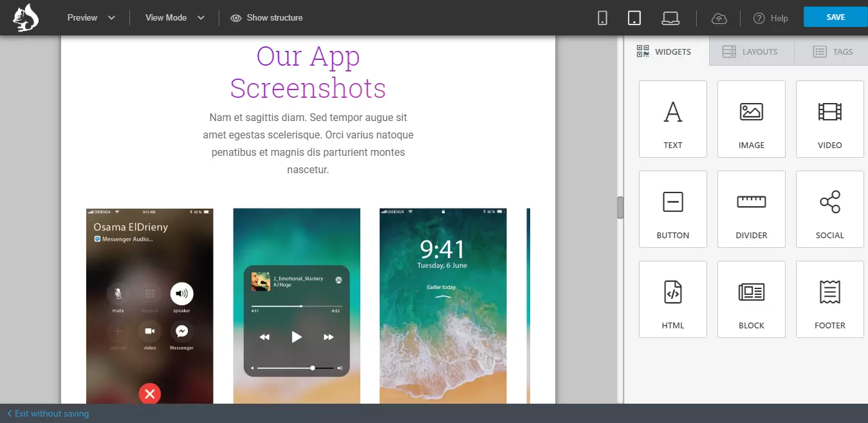Add the Divider widget
The width and height of the screenshot is (868, 423).
(x=751, y=209)
